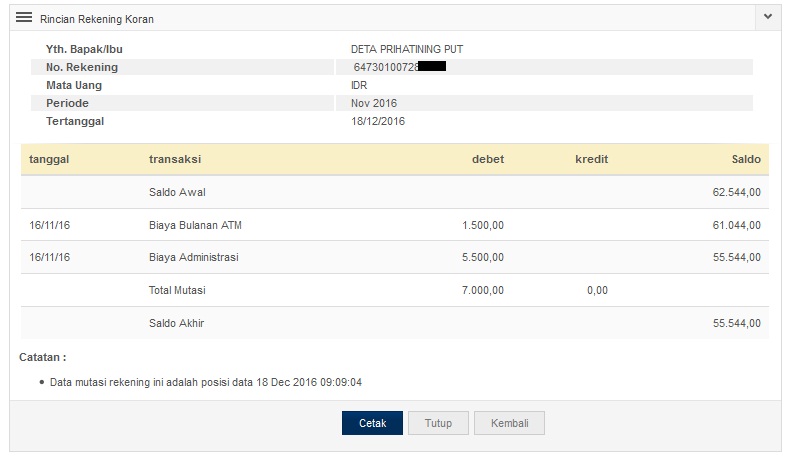The width and height of the screenshot is (791, 462).
Task: Click the Saldo column header
Action: pyautogui.click(x=746, y=159)
